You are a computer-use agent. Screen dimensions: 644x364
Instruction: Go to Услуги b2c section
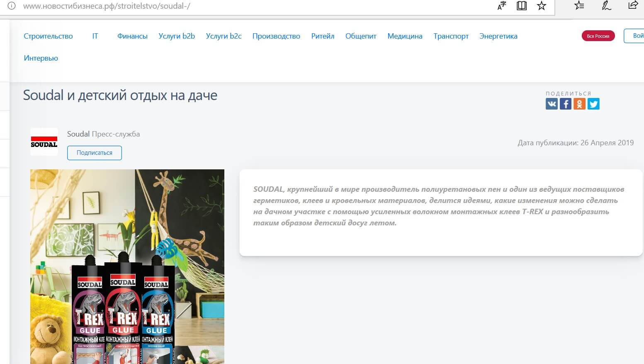(x=224, y=36)
